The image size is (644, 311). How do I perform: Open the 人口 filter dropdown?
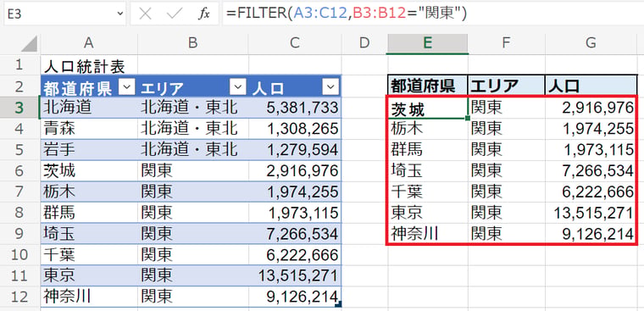pos(330,86)
